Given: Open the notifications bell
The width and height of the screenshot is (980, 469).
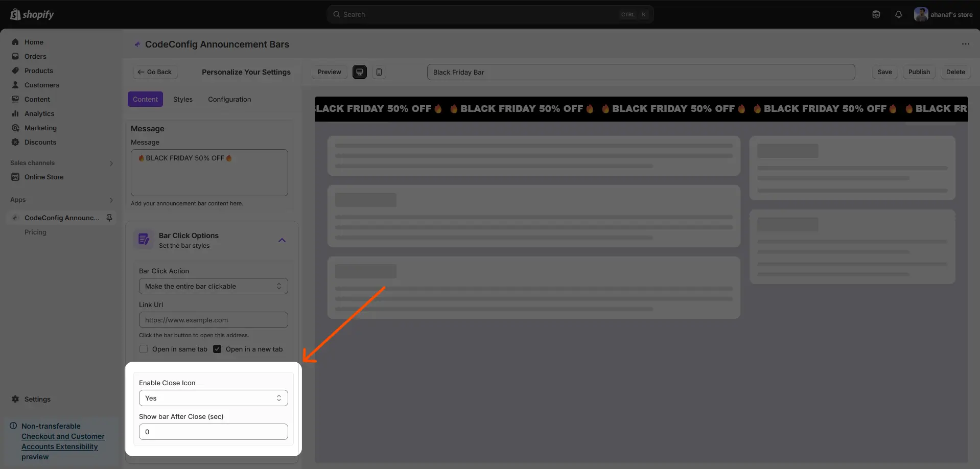Looking at the screenshot, I should 898,14.
